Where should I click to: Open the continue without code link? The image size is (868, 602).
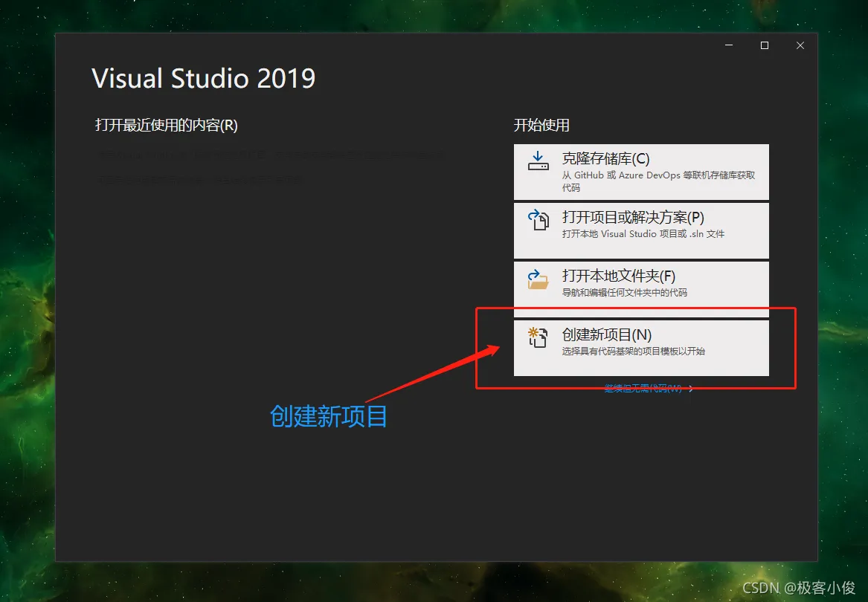649,389
